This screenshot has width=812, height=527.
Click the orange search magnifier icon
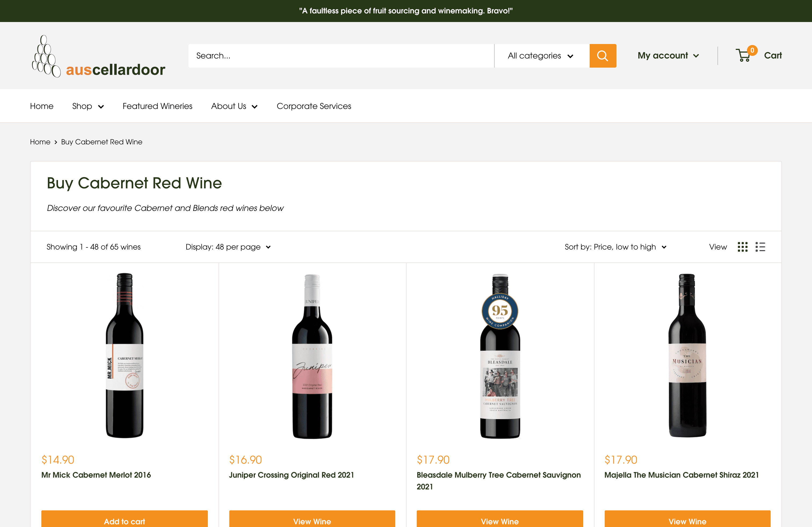pyautogui.click(x=603, y=56)
